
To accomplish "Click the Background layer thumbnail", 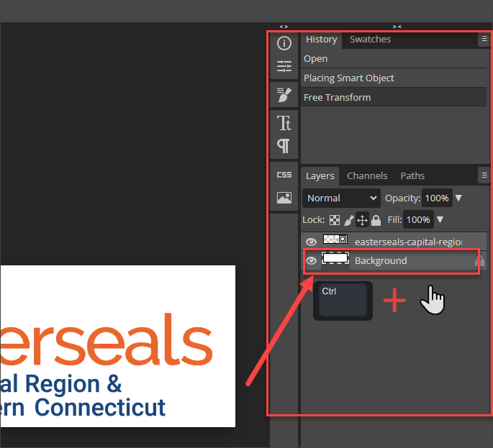I will (335, 258).
